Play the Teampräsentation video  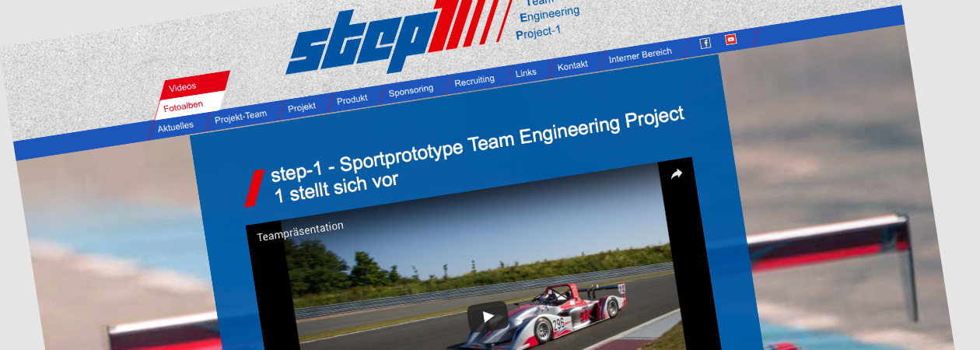(488, 317)
